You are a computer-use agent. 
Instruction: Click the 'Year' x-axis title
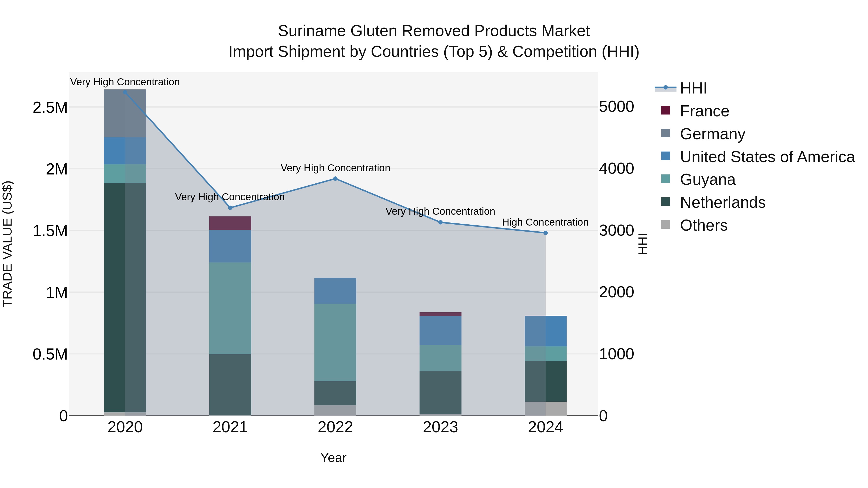tap(333, 458)
